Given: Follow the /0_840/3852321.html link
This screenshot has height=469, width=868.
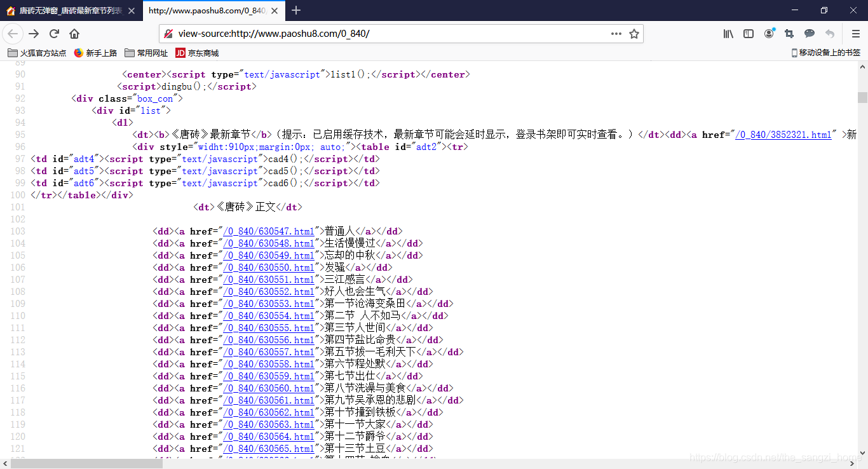Looking at the screenshot, I should click(x=783, y=135).
